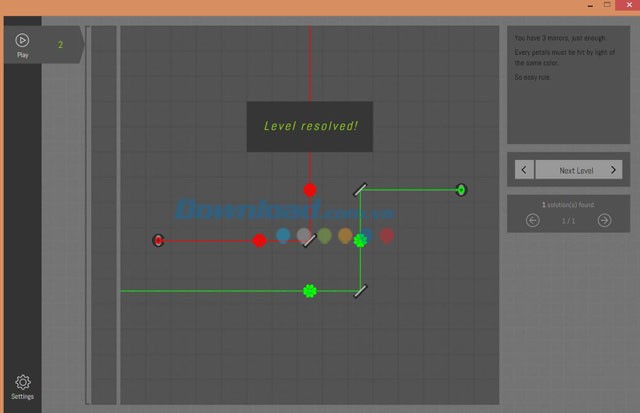Select the mirror at red beam corner

tap(310, 240)
